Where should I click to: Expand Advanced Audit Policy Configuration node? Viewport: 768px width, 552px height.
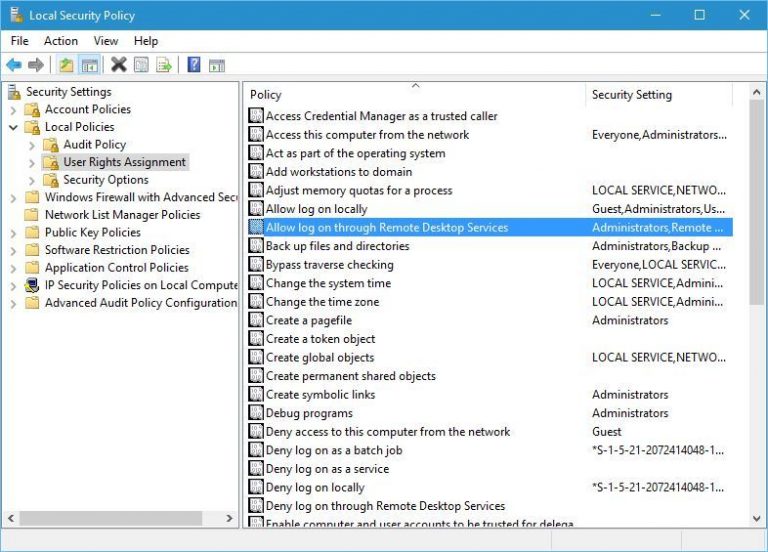point(14,304)
